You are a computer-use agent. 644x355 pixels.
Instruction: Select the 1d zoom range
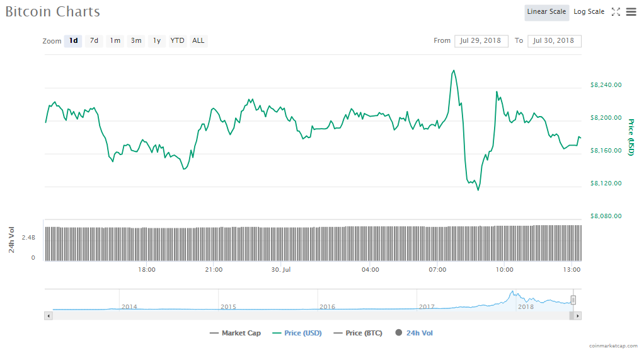click(x=73, y=41)
